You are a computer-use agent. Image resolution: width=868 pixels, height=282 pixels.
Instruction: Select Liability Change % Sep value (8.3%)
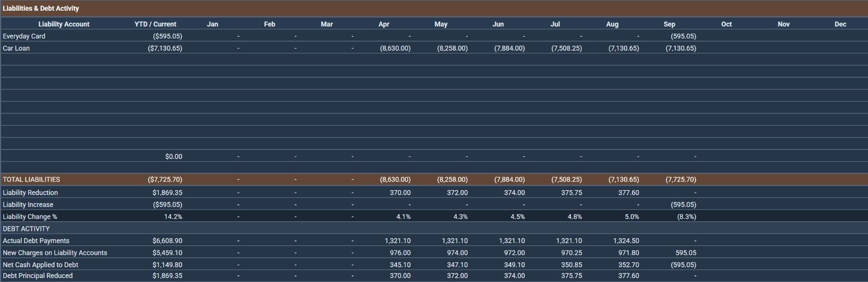(687, 217)
